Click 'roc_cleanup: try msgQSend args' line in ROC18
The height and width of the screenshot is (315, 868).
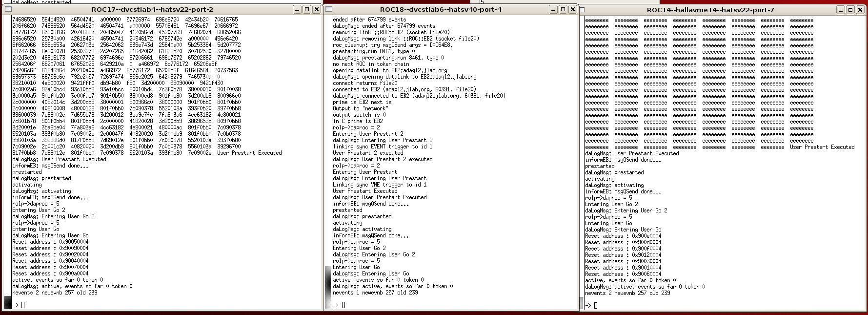(393, 45)
